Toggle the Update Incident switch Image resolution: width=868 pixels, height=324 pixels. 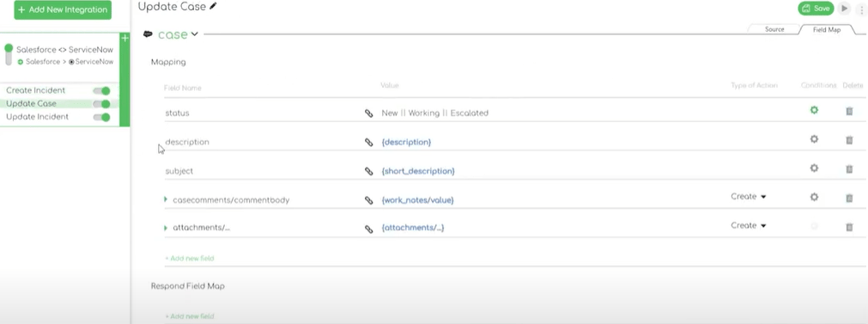[102, 118]
